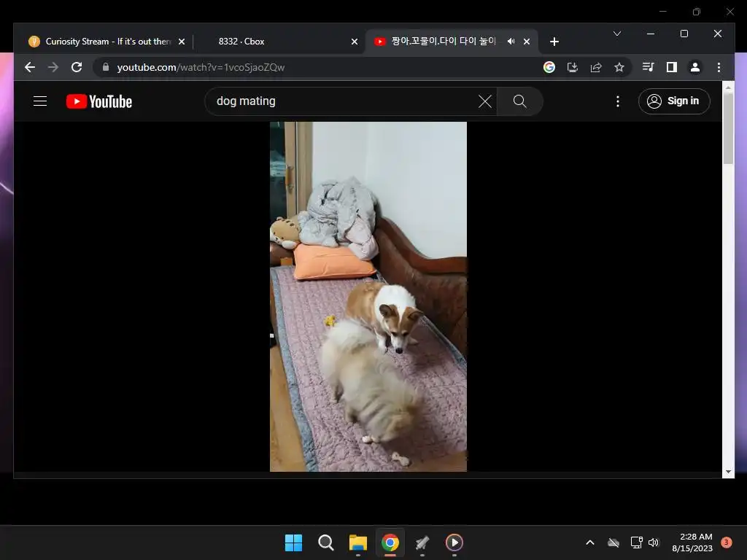Switch to the Curiosity Stream tab

[107, 42]
